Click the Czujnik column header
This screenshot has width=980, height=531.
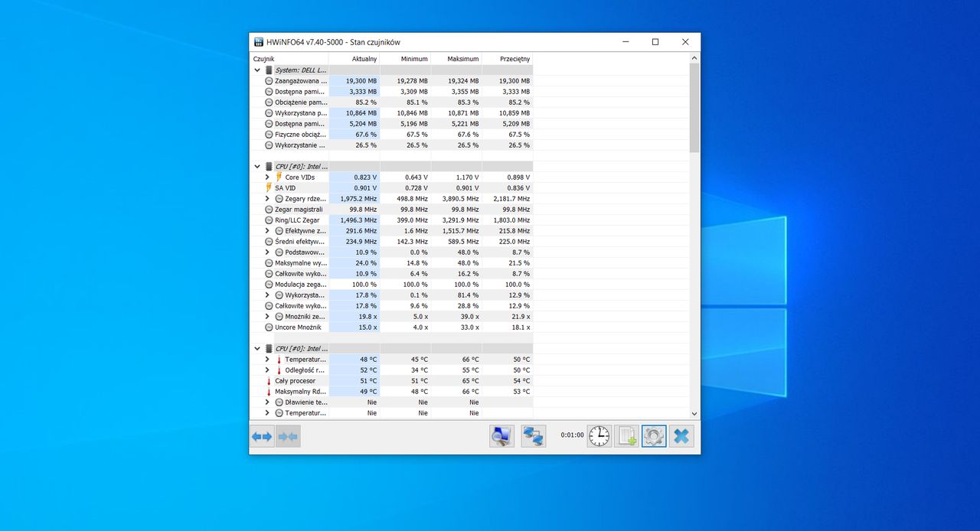click(x=289, y=58)
